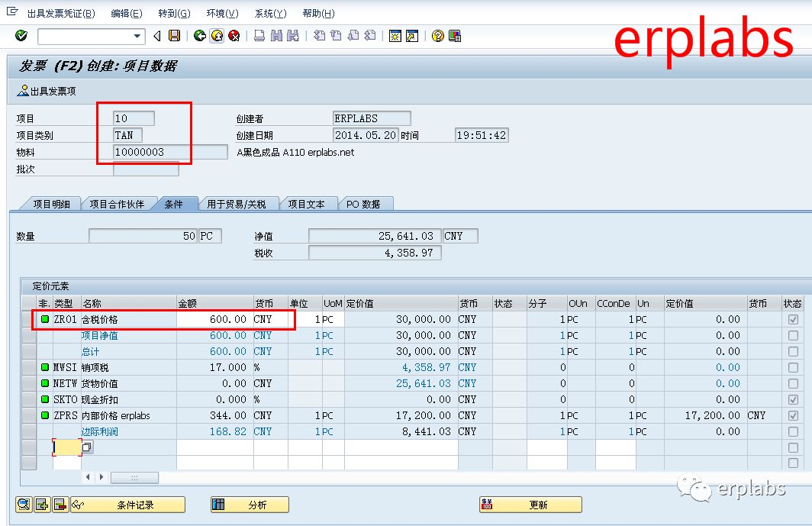Click the Find binoculars icon

[x=274, y=35]
